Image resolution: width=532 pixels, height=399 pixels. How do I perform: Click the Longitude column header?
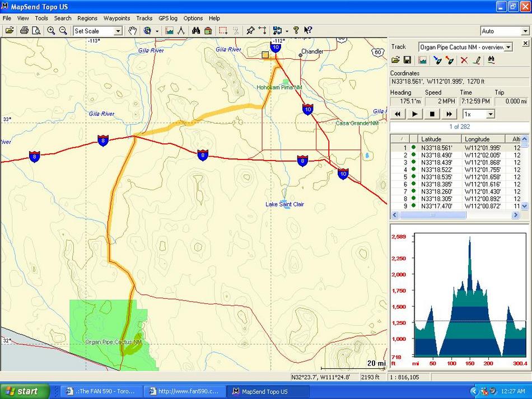point(483,139)
